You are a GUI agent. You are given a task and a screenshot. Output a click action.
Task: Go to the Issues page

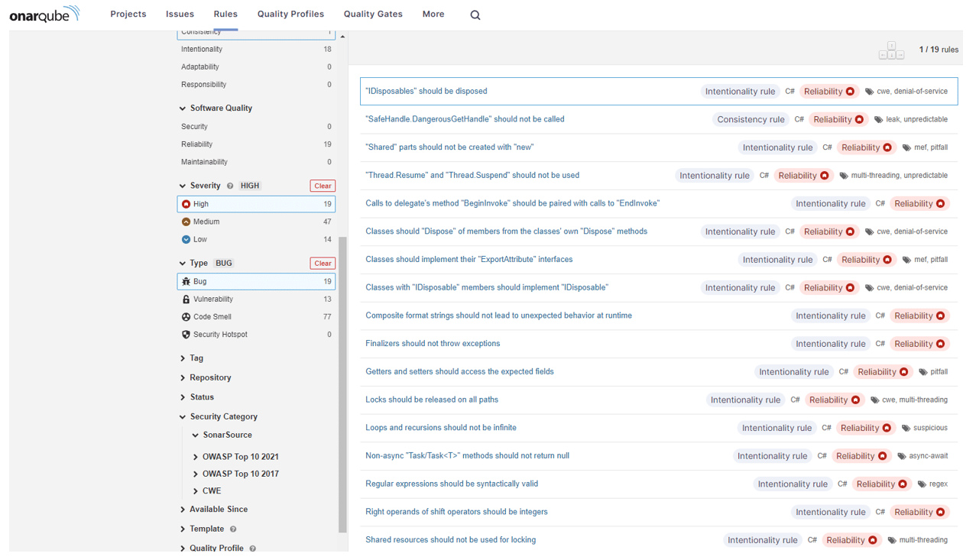180,14
